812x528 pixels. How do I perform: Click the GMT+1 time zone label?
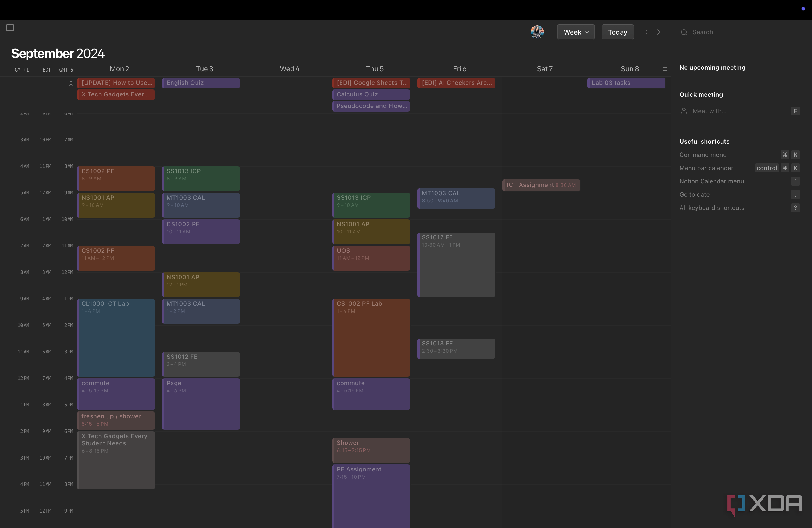[22, 70]
